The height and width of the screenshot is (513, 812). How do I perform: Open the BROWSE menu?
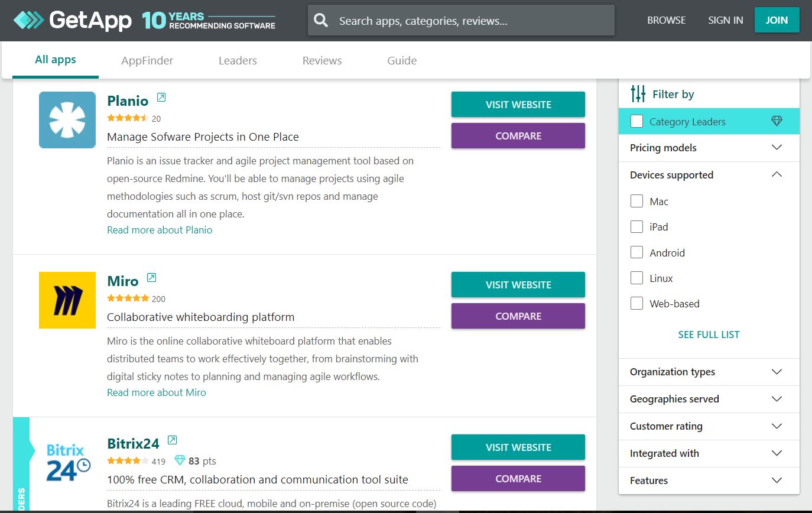(x=667, y=20)
